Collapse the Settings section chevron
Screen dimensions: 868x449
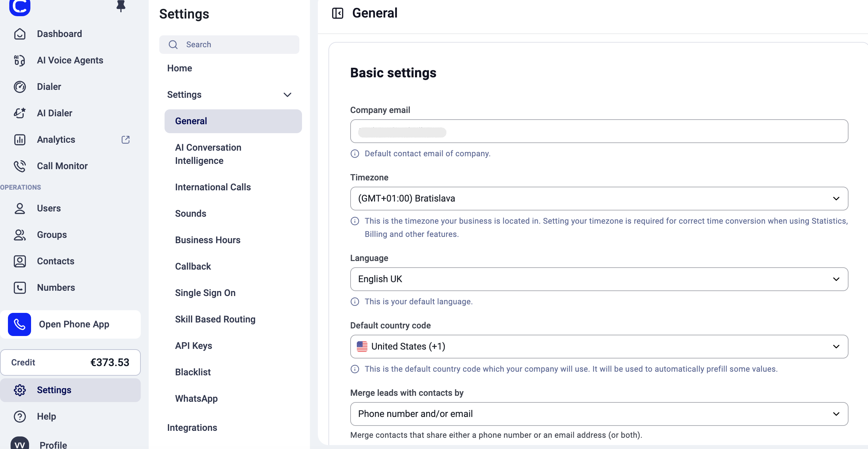287,94
